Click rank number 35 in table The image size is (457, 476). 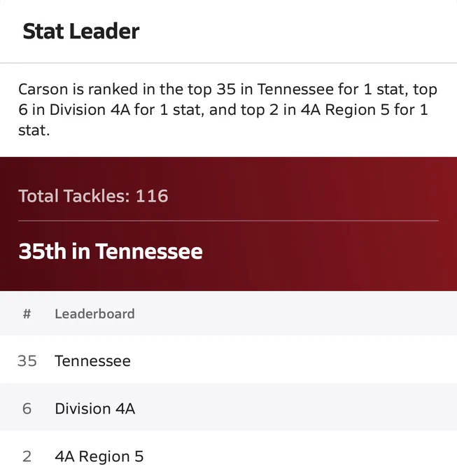pyautogui.click(x=27, y=361)
